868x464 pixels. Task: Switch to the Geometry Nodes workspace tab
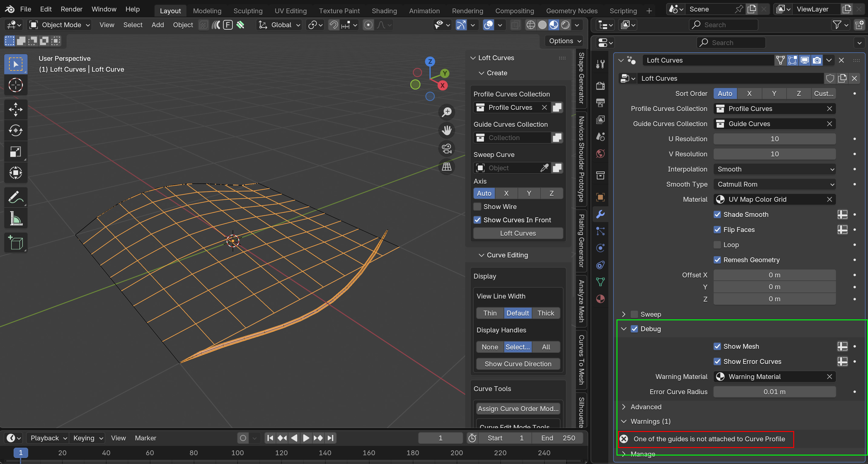pyautogui.click(x=571, y=11)
